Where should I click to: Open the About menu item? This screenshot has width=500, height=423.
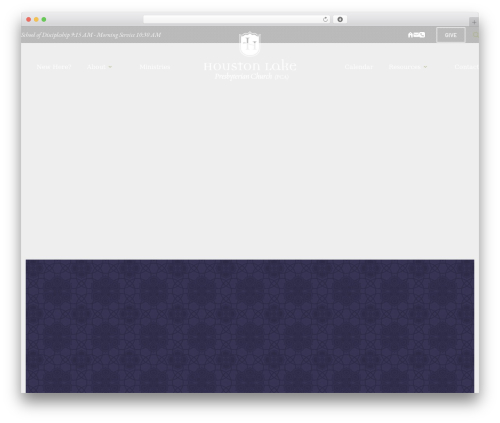[x=96, y=67]
